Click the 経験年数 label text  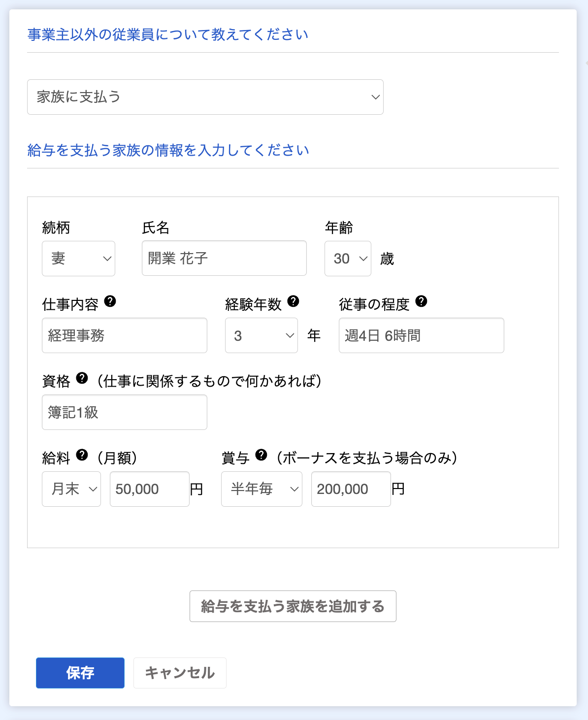tap(253, 304)
